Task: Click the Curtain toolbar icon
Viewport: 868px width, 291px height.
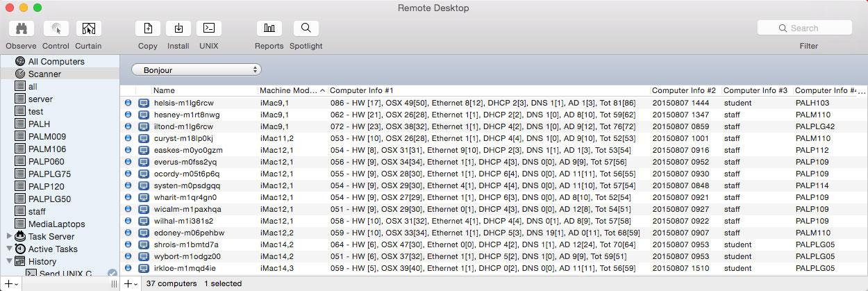Action: (88, 28)
